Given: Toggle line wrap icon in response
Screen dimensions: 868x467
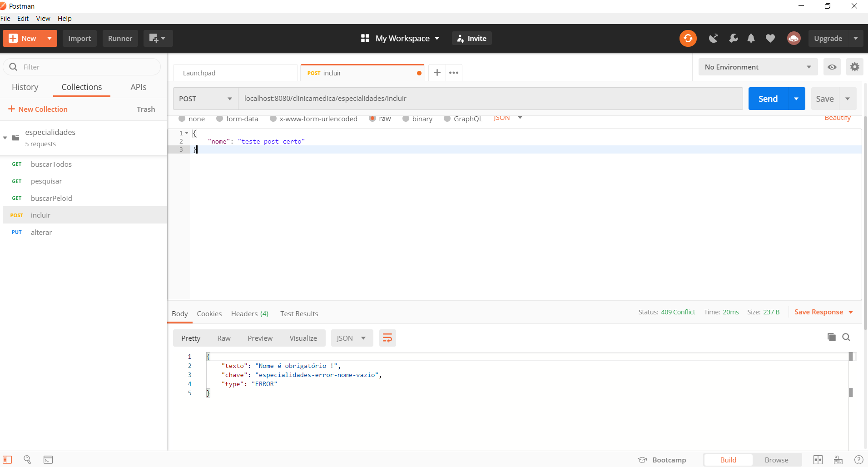Looking at the screenshot, I should pos(387,338).
